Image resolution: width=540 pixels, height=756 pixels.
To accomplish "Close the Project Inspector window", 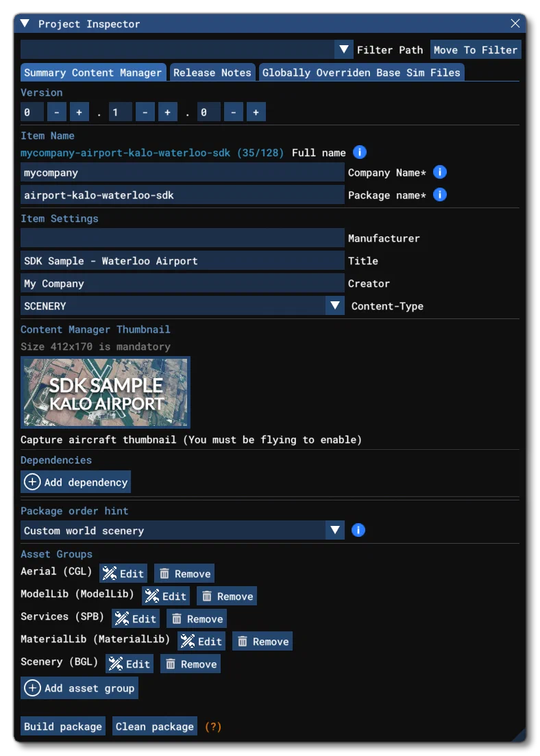I will pyautogui.click(x=515, y=23).
